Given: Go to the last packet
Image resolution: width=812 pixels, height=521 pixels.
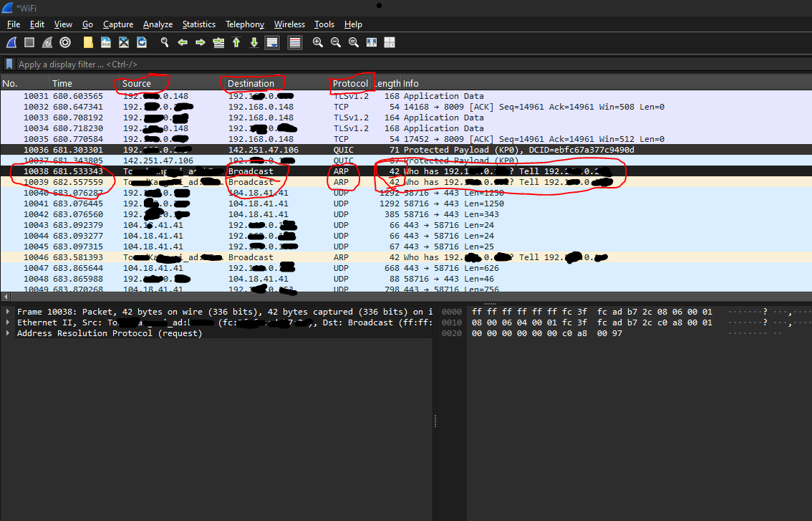Looking at the screenshot, I should [x=254, y=42].
